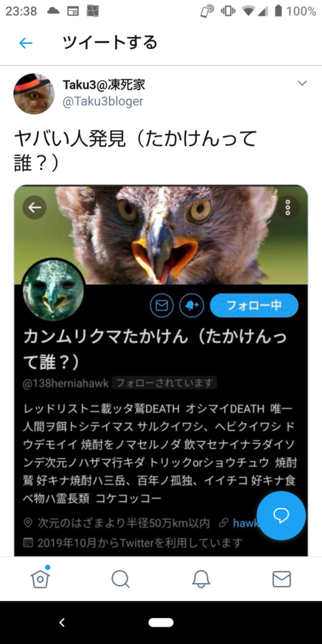Switch to the Search tab
Screen dimensions: 322x644
pyautogui.click(x=121, y=579)
